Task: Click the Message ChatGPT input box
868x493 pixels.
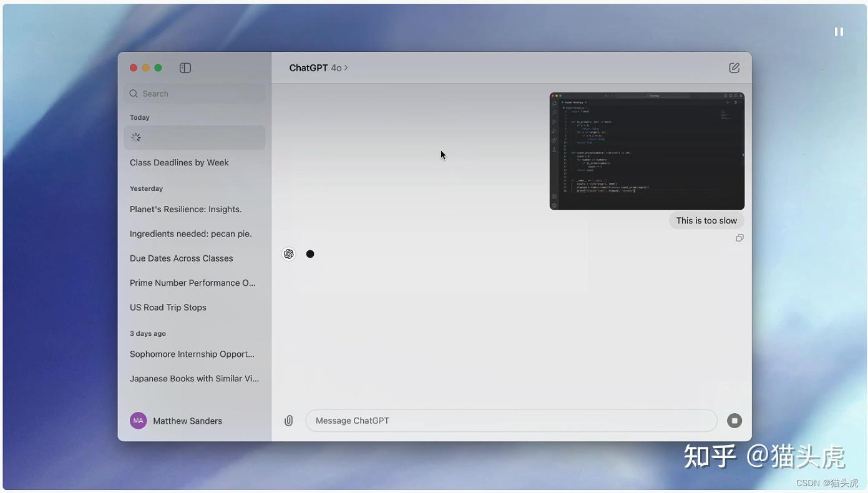Action: pyautogui.click(x=511, y=421)
